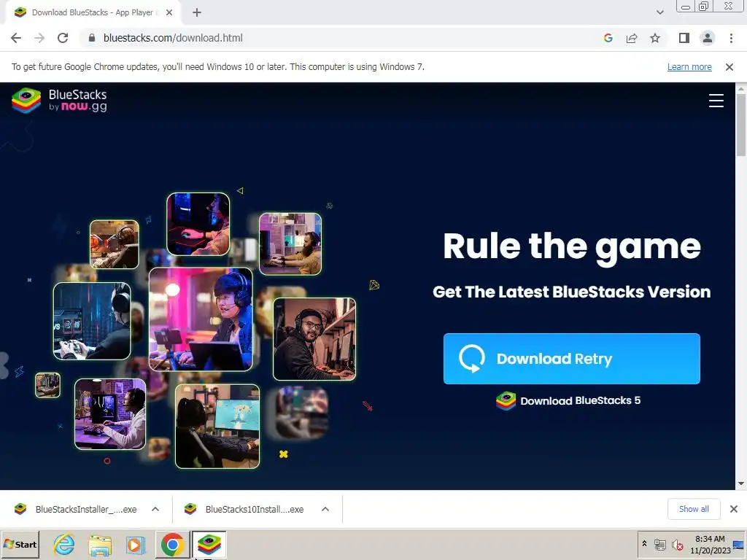Show hidden tray icons arrow
This screenshot has width=747, height=560.
[x=645, y=544]
